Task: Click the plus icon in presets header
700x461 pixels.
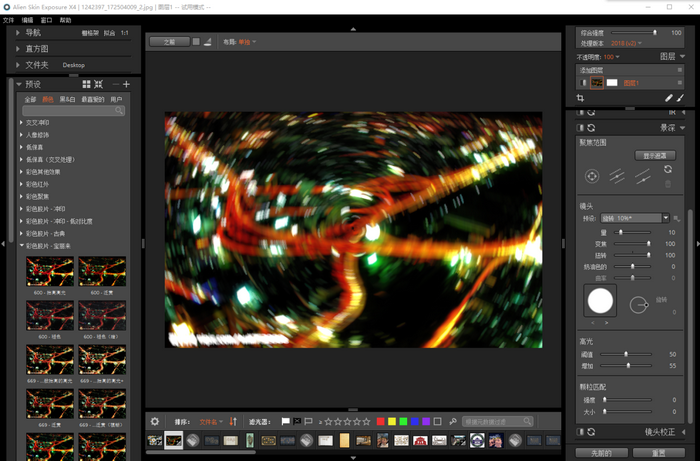Action: 127,85
